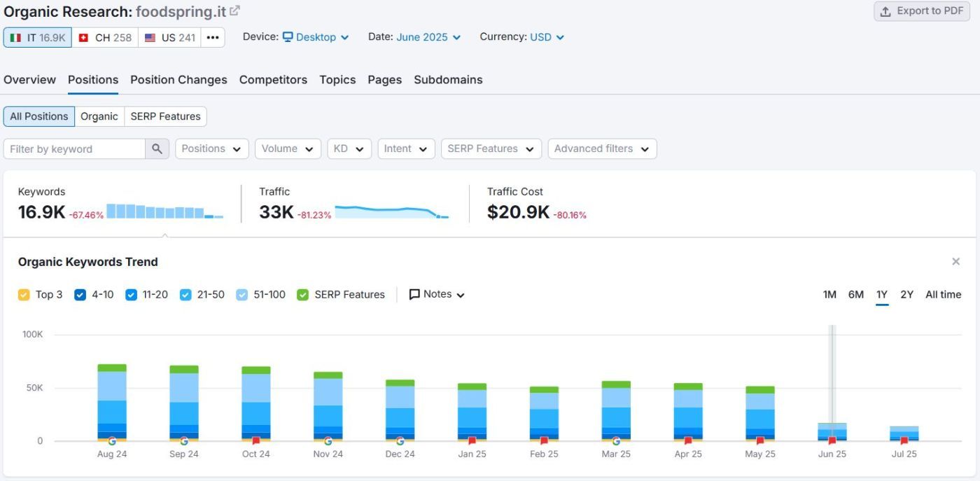Toggle the SERP Features legend checkbox
Screen dimensions: 980x481
[303, 295]
